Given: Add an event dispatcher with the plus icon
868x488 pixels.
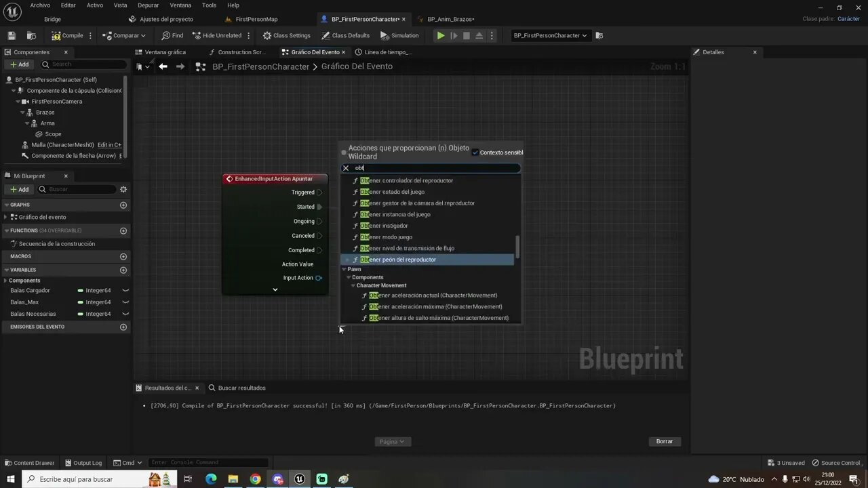Looking at the screenshot, I should (x=123, y=327).
